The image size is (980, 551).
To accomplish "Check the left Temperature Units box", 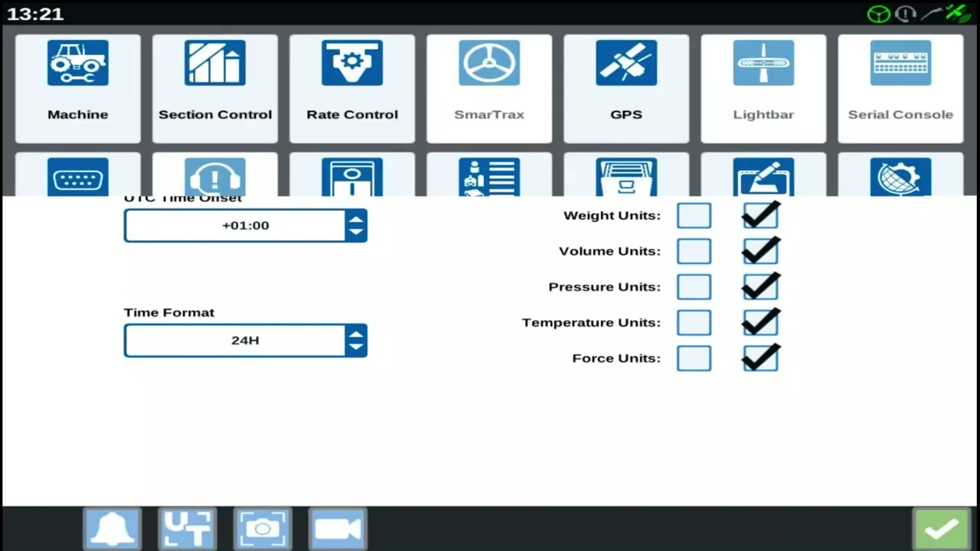I will 694,322.
